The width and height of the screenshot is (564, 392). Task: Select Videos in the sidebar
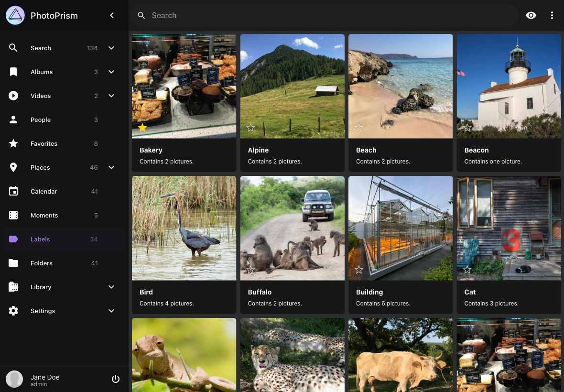click(x=41, y=96)
